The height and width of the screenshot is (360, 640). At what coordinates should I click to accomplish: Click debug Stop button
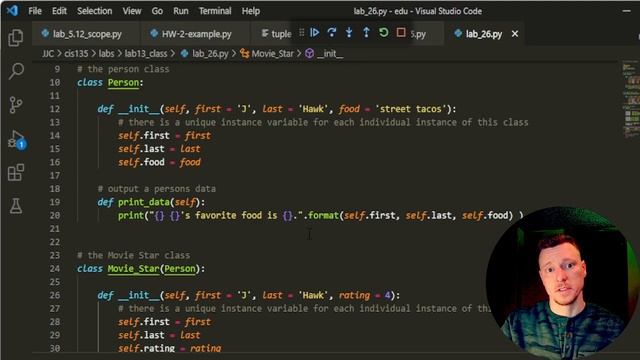pyautogui.click(x=401, y=32)
